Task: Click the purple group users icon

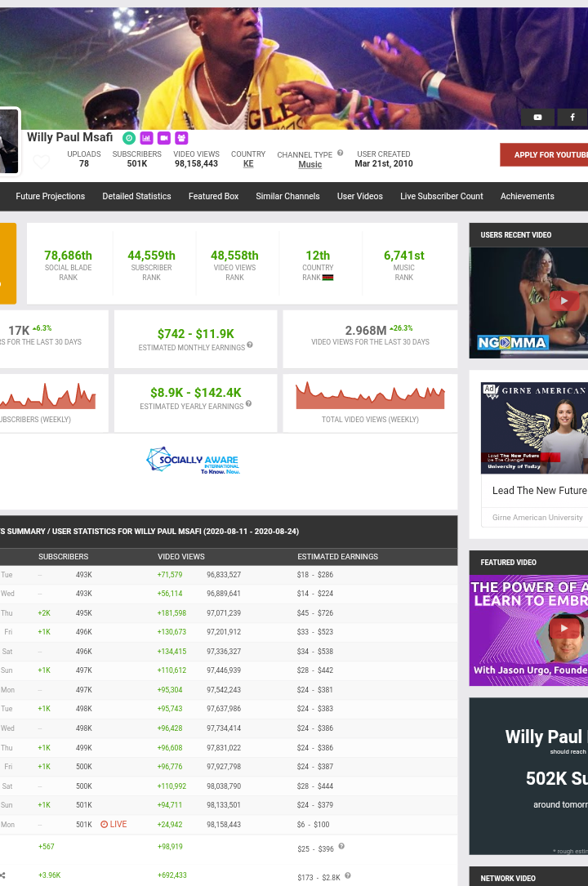Action: click(x=181, y=139)
